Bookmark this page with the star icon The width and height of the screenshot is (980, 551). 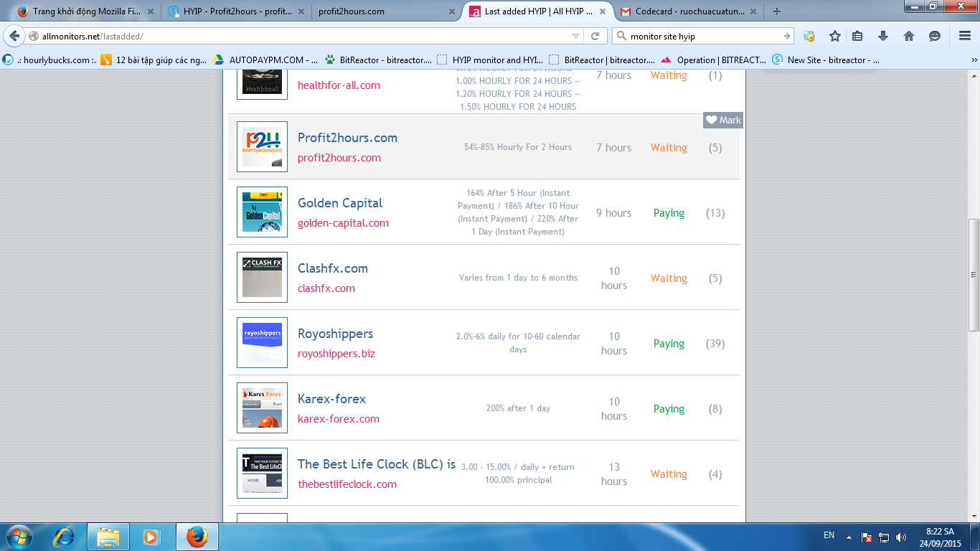[x=834, y=36]
